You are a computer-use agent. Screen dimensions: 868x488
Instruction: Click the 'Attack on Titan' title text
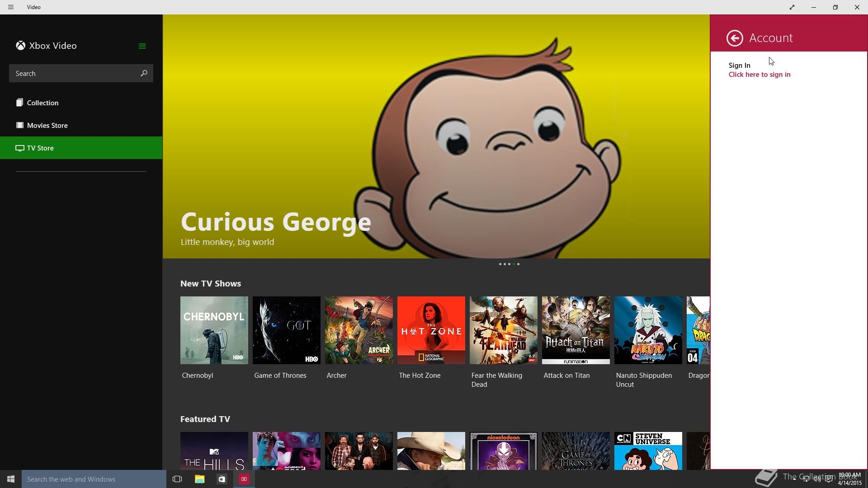pyautogui.click(x=566, y=375)
